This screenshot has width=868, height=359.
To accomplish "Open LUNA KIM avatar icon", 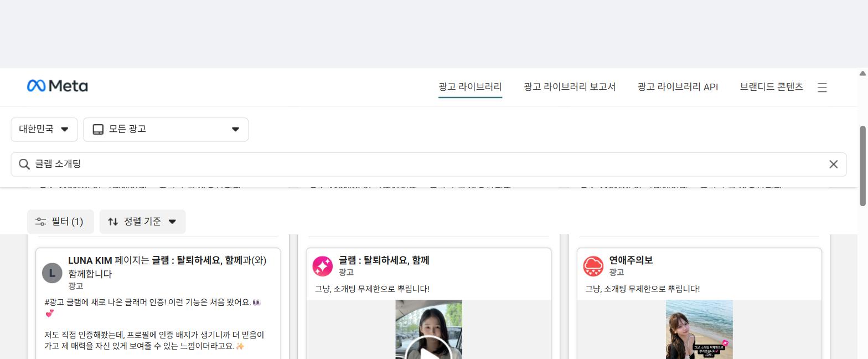I will 52,273.
